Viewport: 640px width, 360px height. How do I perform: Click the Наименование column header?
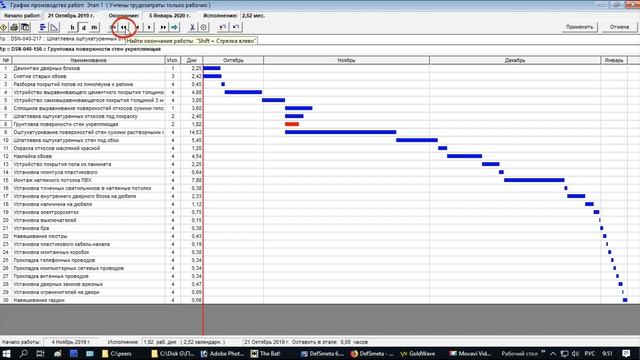89,60
